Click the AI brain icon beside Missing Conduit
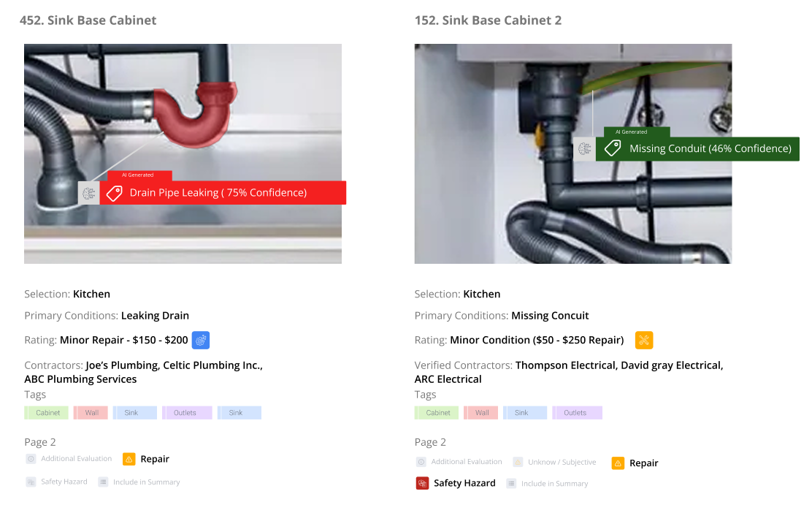812x532 pixels. click(585, 149)
